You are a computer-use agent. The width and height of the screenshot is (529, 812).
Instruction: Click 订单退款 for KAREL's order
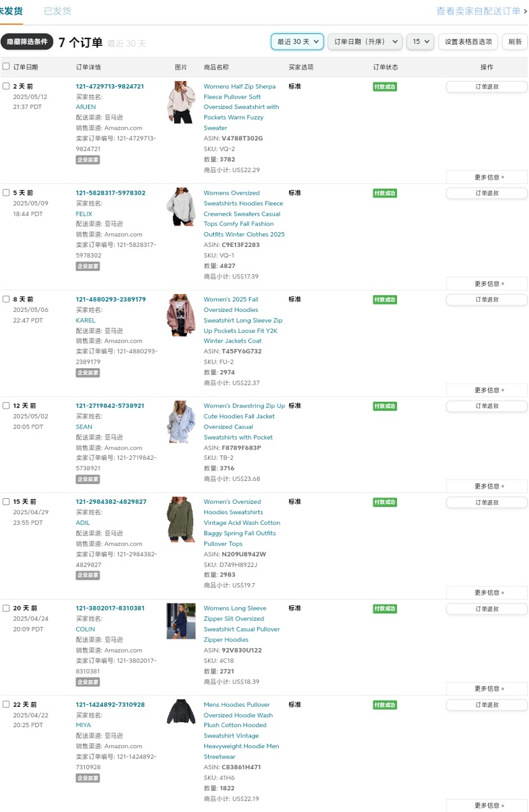point(487,299)
